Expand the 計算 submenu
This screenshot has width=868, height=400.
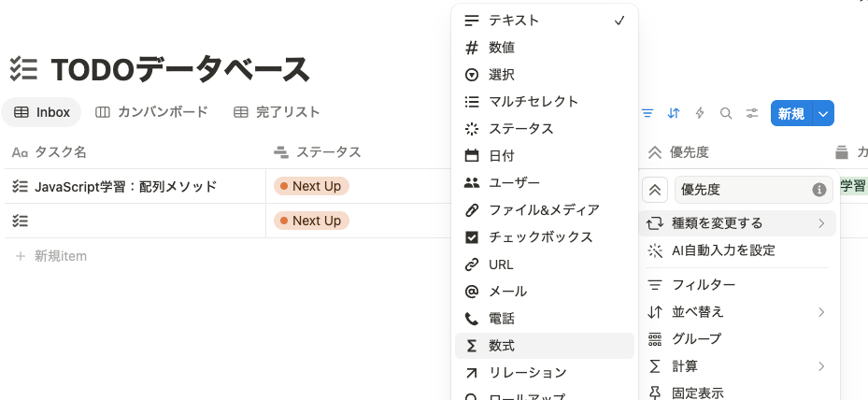tap(737, 366)
